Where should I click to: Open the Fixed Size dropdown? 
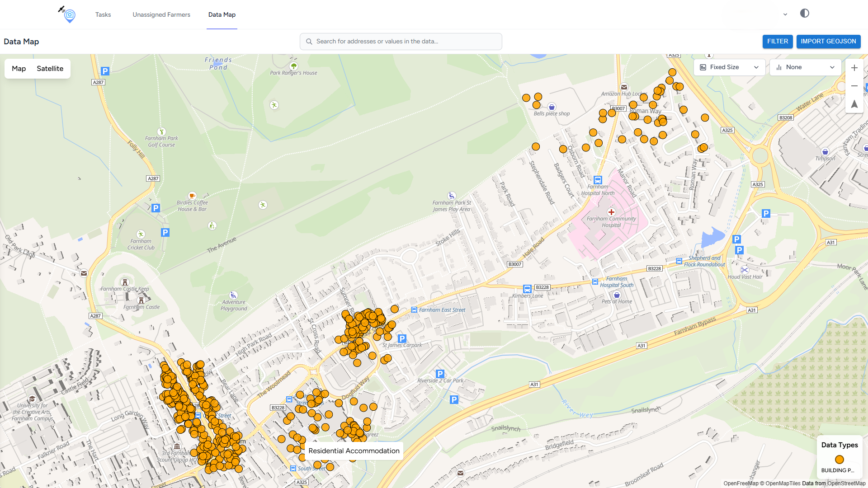click(729, 67)
